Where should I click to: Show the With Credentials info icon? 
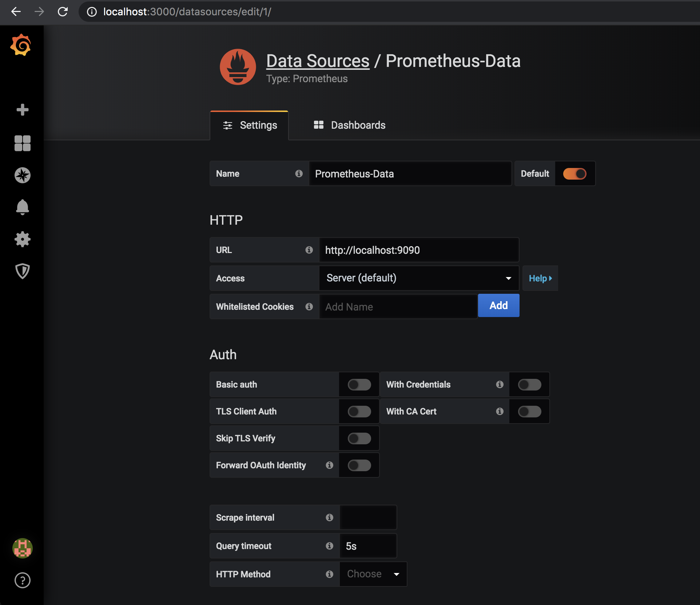click(x=500, y=384)
